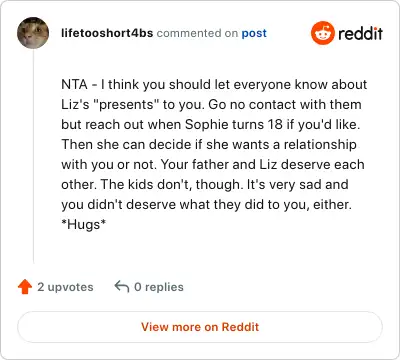The height and width of the screenshot is (360, 400).
Task: Click "Then she can decide" comment line
Action: coord(209,145)
